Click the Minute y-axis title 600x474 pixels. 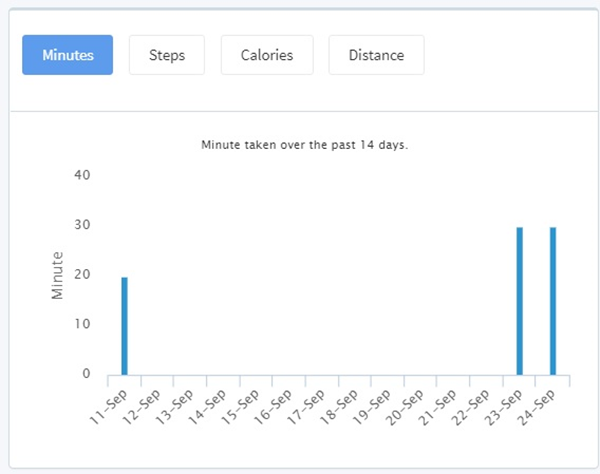[57, 275]
